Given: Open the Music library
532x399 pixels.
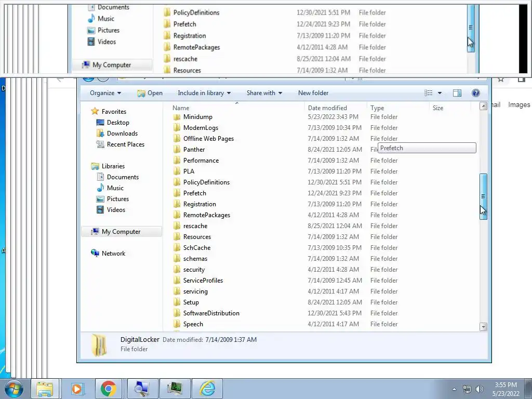Looking at the screenshot, I should point(110,188).
